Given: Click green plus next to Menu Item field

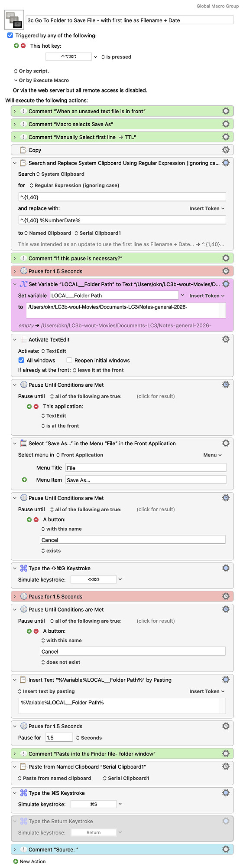Looking at the screenshot, I should pos(24,480).
